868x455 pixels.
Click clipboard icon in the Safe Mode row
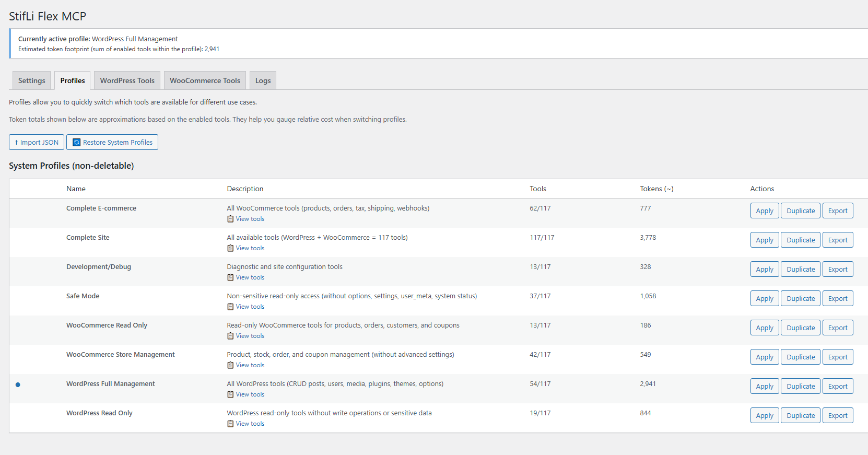[x=230, y=307]
